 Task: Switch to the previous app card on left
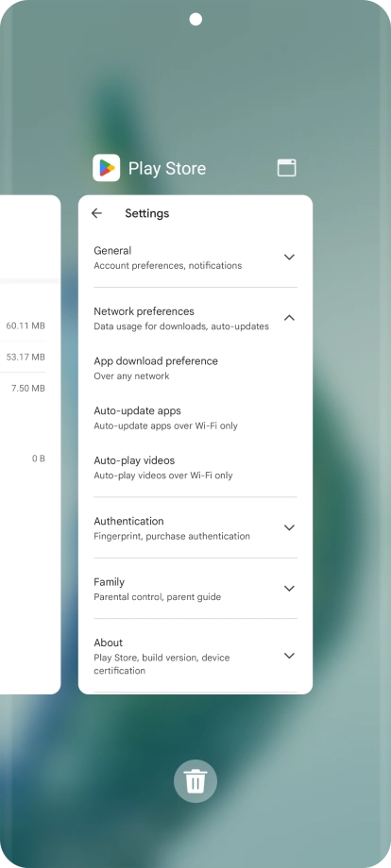(30, 444)
